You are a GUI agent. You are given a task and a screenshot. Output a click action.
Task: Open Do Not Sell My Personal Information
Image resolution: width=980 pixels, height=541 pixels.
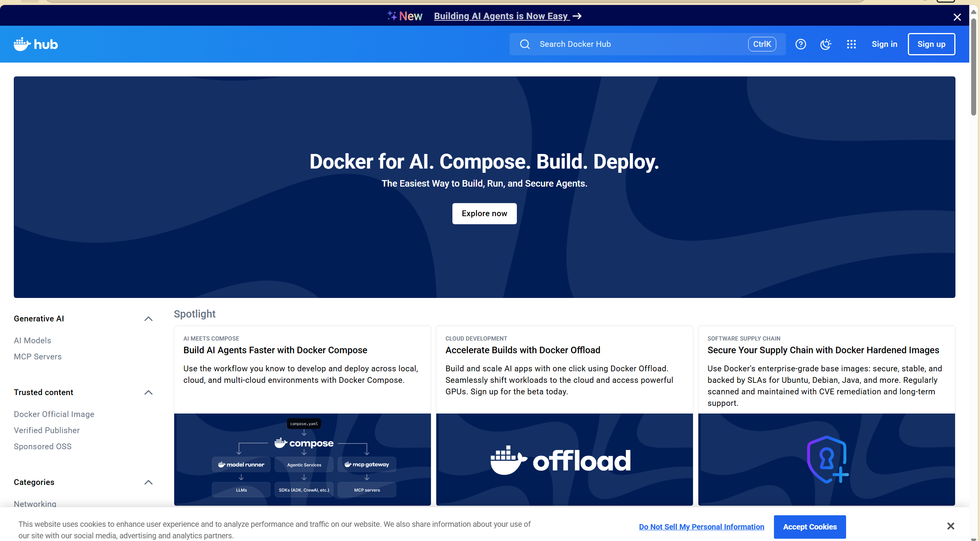pos(701,527)
